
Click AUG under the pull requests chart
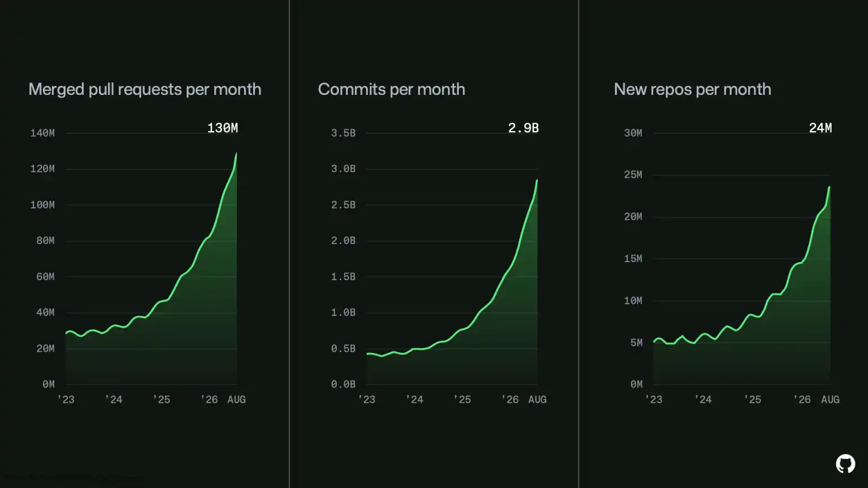coord(237,399)
